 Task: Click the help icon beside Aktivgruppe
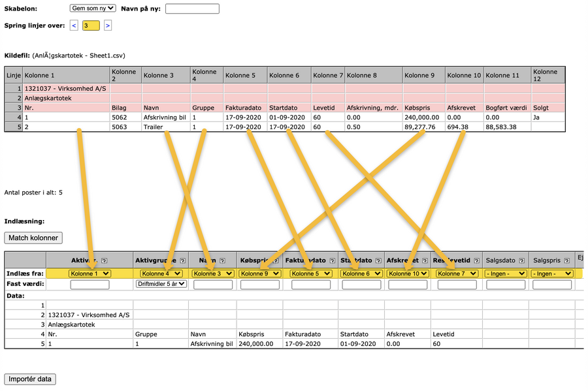[183, 260]
